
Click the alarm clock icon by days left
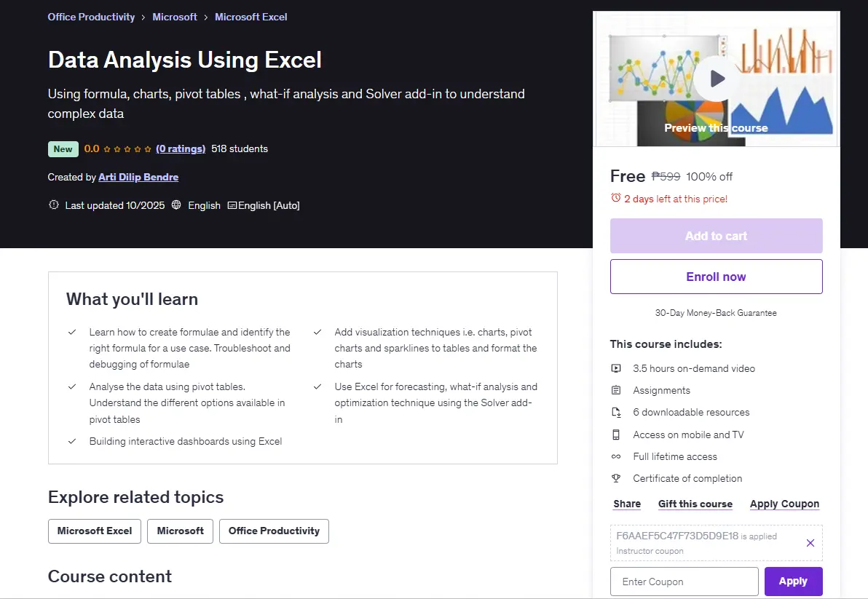615,198
